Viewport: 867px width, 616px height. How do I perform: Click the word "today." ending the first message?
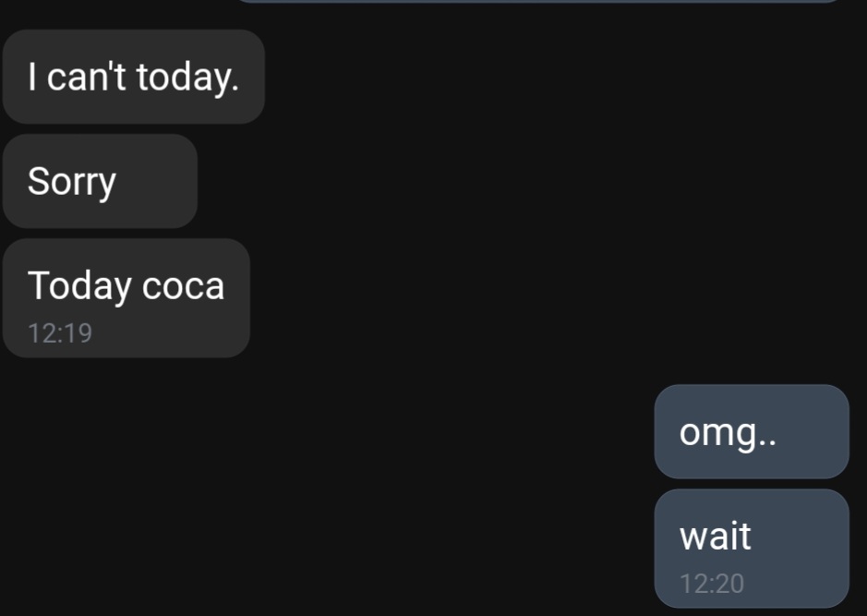pyautogui.click(x=187, y=78)
